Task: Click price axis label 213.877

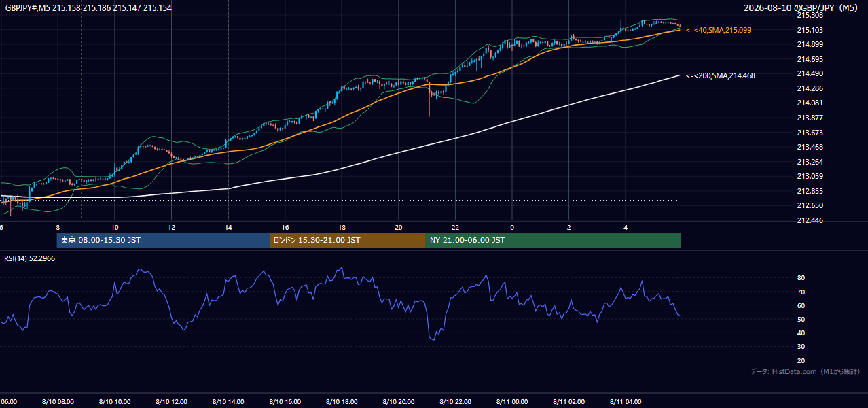Action: [x=810, y=118]
